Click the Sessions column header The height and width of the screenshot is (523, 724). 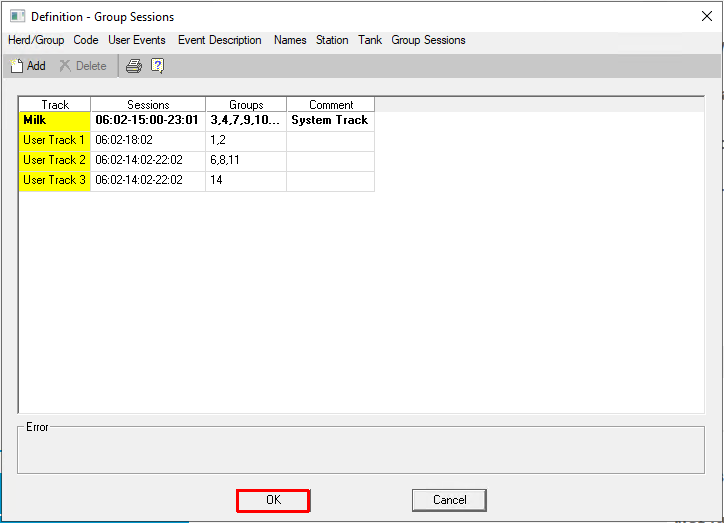click(148, 104)
